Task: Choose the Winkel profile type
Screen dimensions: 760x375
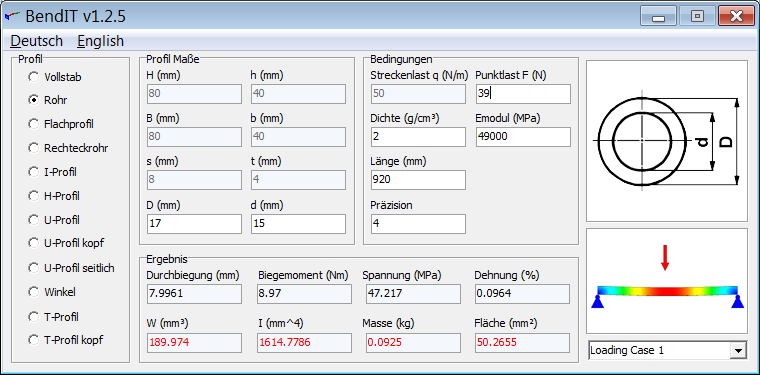Action: pyautogui.click(x=52, y=292)
